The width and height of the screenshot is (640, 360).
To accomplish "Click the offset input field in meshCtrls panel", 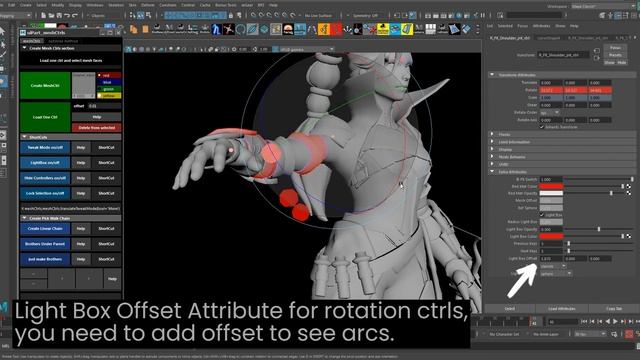I will (x=104, y=106).
